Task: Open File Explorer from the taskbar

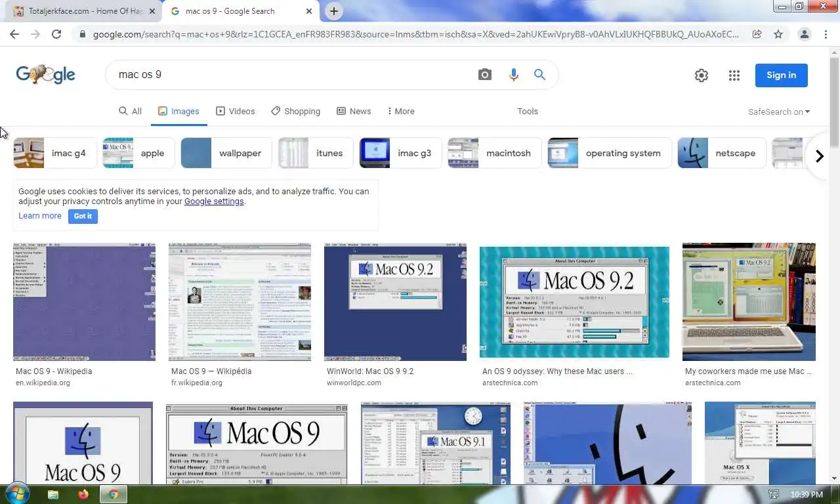Action: pos(53,494)
